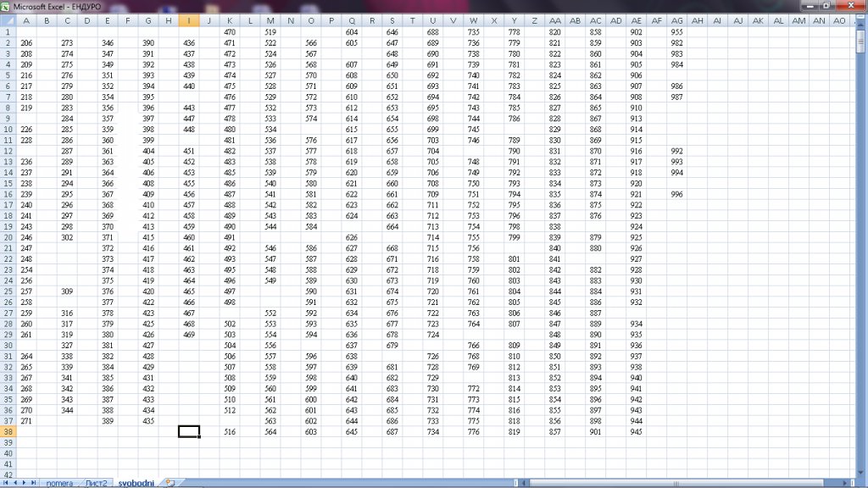Select the cell containing 879

click(x=595, y=237)
